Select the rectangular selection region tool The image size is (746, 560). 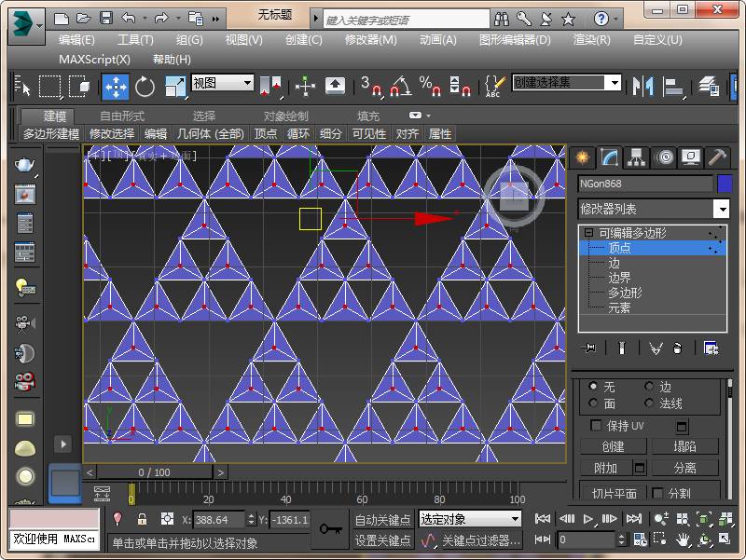click(x=49, y=87)
